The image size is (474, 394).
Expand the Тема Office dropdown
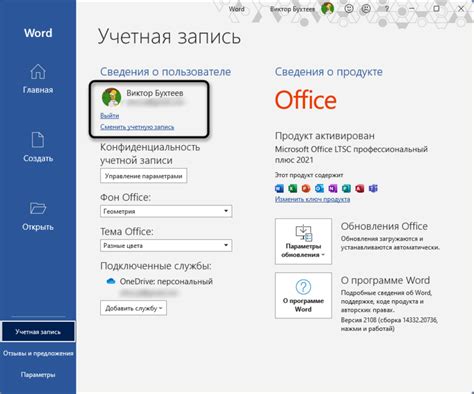166,245
